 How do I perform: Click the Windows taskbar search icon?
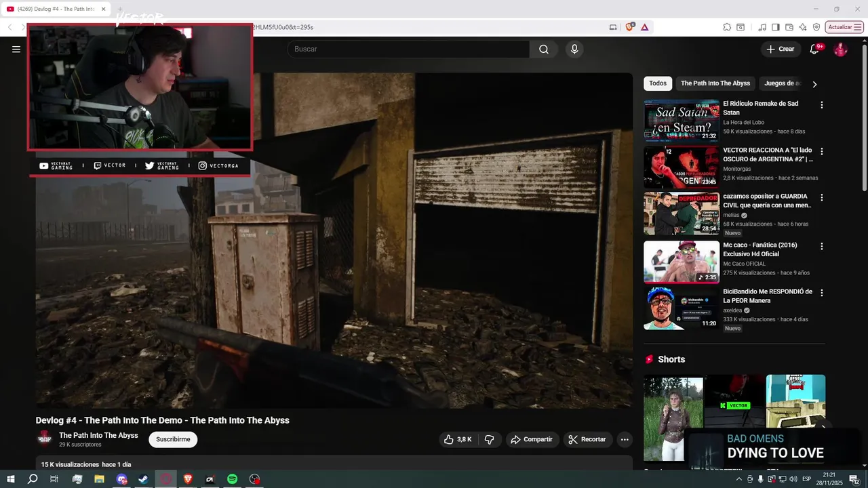click(x=33, y=479)
